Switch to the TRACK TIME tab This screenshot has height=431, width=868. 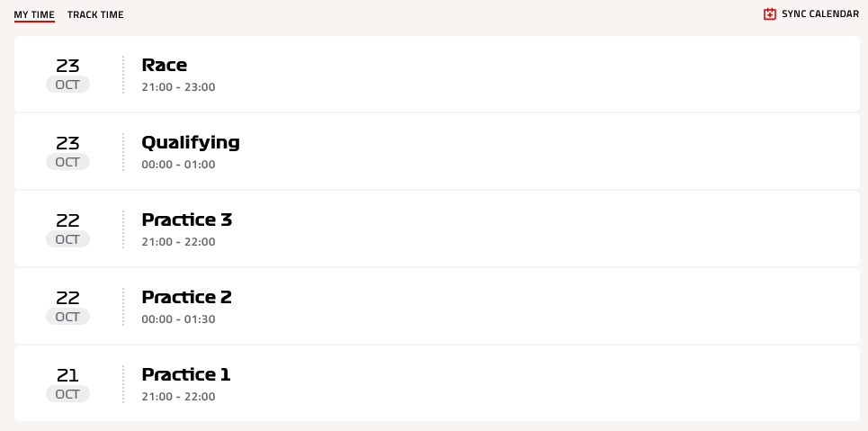tap(95, 15)
